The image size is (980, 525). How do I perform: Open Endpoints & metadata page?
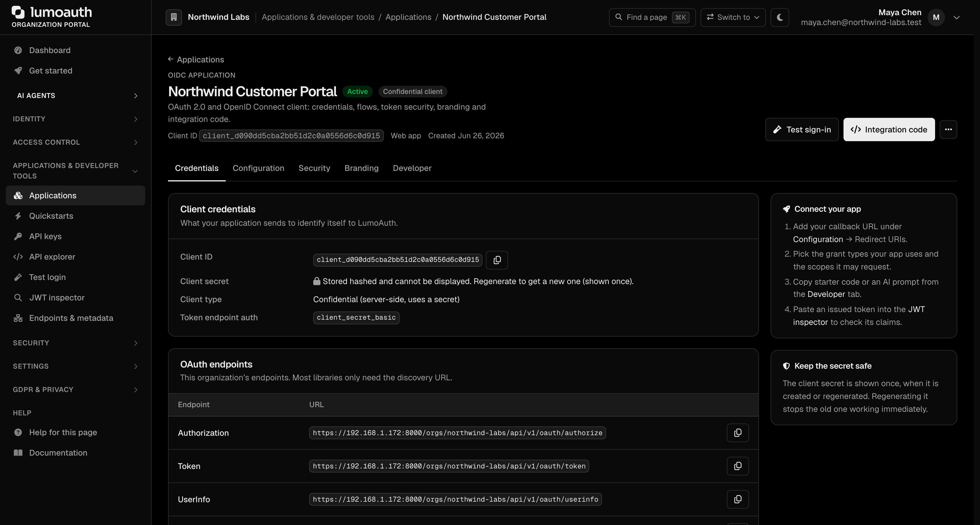point(75,318)
